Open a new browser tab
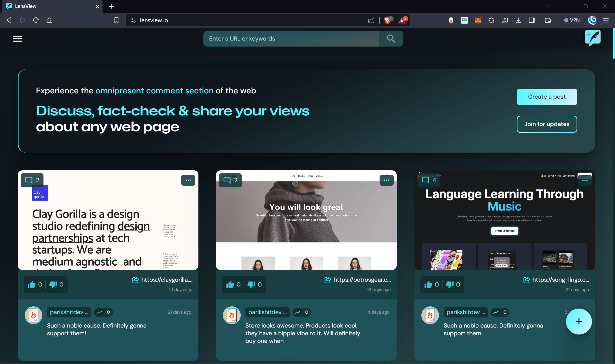 pos(112,6)
